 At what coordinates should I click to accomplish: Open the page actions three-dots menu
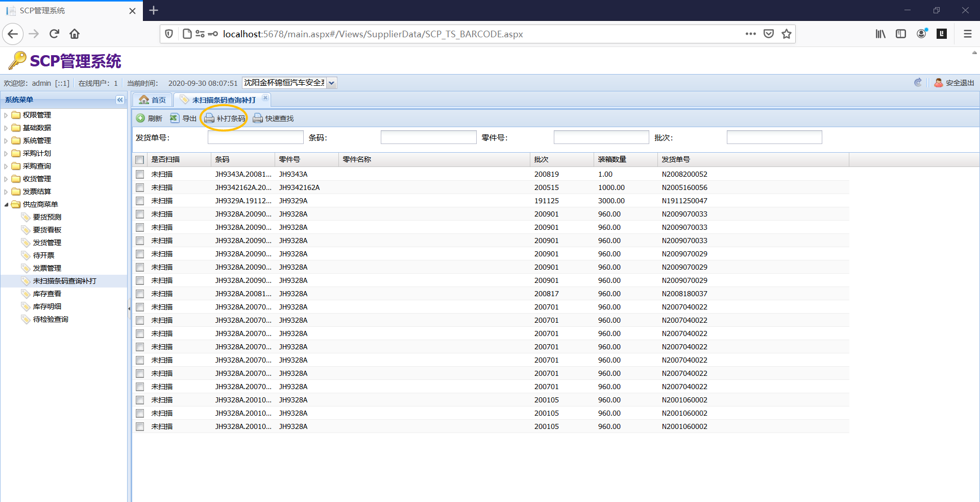click(x=750, y=34)
